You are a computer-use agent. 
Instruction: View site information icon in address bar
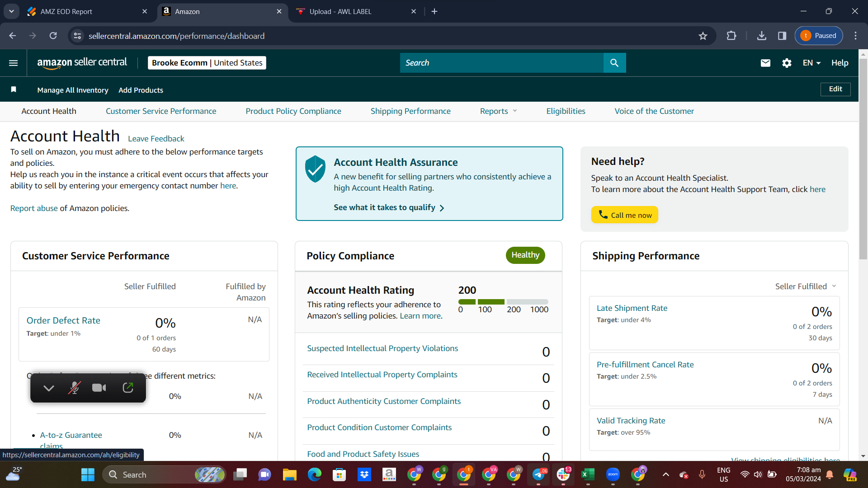pos(78,36)
